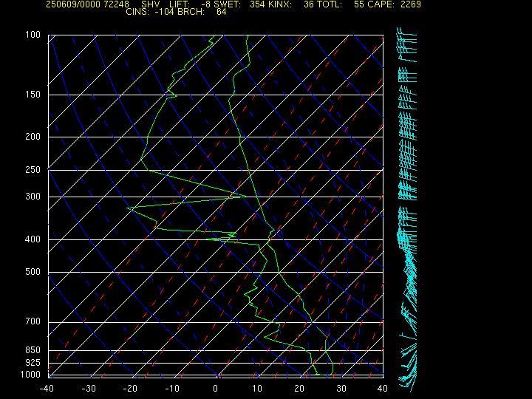532x399 pixels.
Task: Click the 300 pressure level label
Action: [33, 196]
